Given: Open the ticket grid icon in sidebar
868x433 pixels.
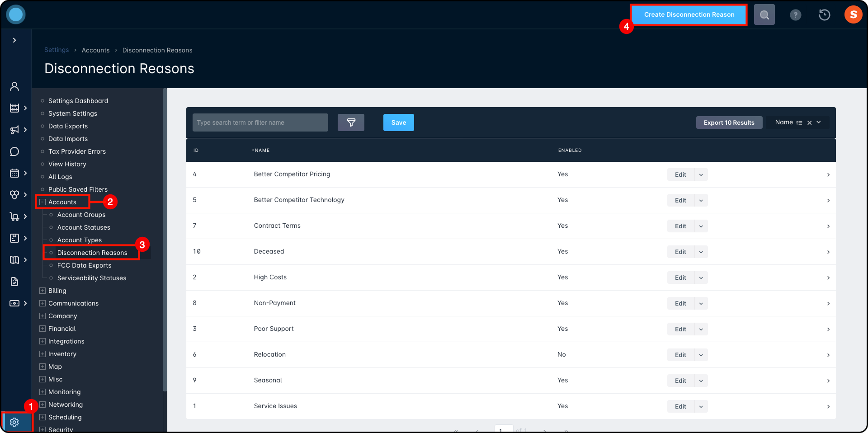Looking at the screenshot, I should (x=14, y=108).
